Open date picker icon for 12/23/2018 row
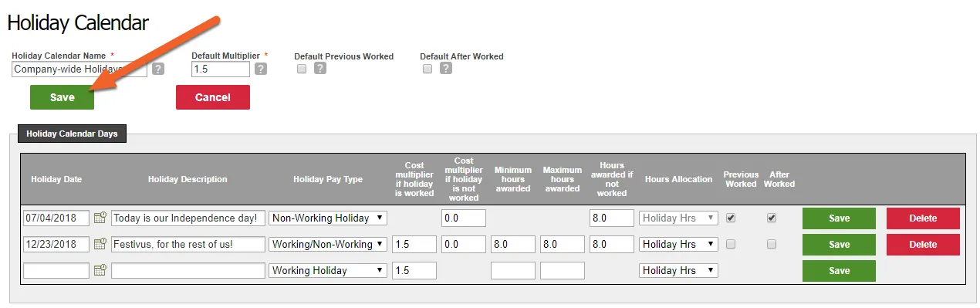The height and width of the screenshot is (308, 980). point(100,245)
